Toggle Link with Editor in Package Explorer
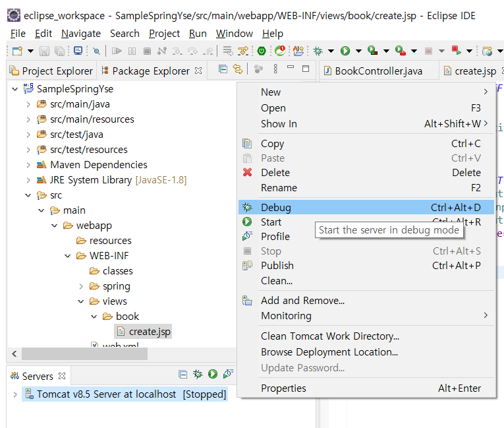This screenshot has width=504, height=428. pos(238,69)
